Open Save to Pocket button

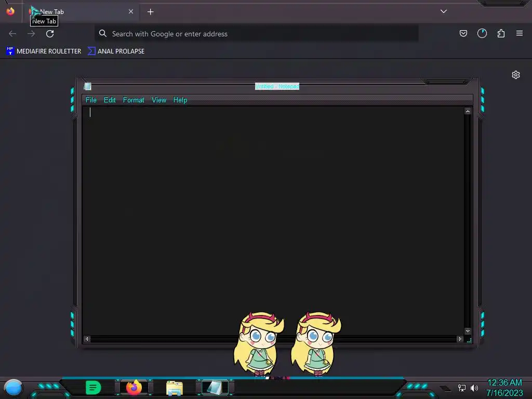coord(463,33)
